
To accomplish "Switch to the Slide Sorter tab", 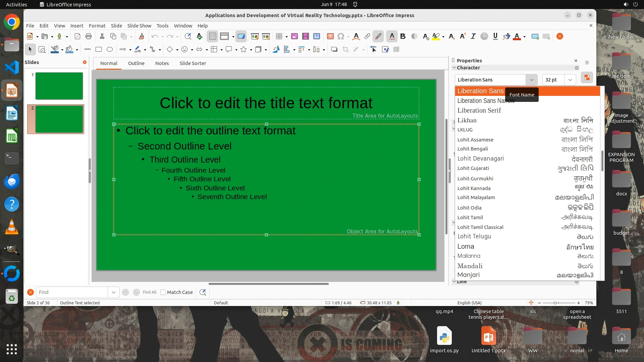I will tap(193, 63).
